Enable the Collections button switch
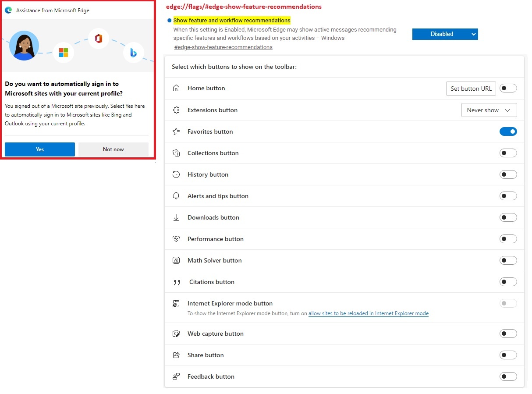 pos(508,153)
